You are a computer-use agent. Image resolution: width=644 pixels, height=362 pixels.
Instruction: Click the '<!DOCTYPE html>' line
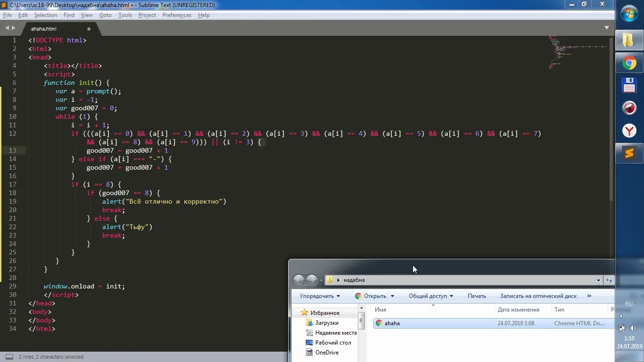tap(57, 40)
